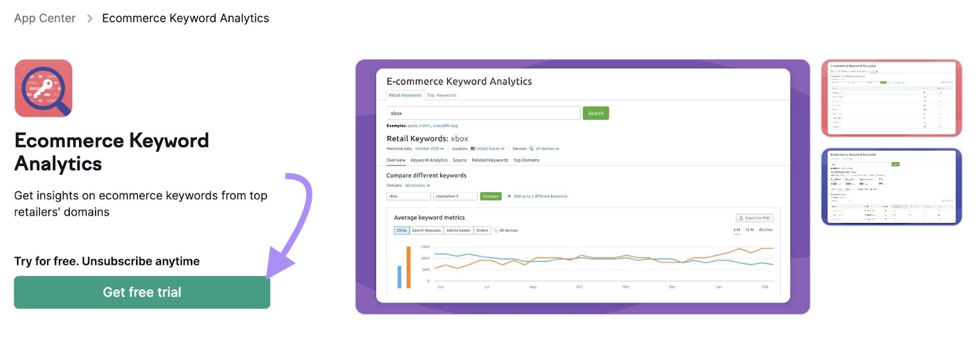Viewport: 980px width, 354px height.
Task: Open the October 2020 historical data dropdown
Action: pos(427,148)
